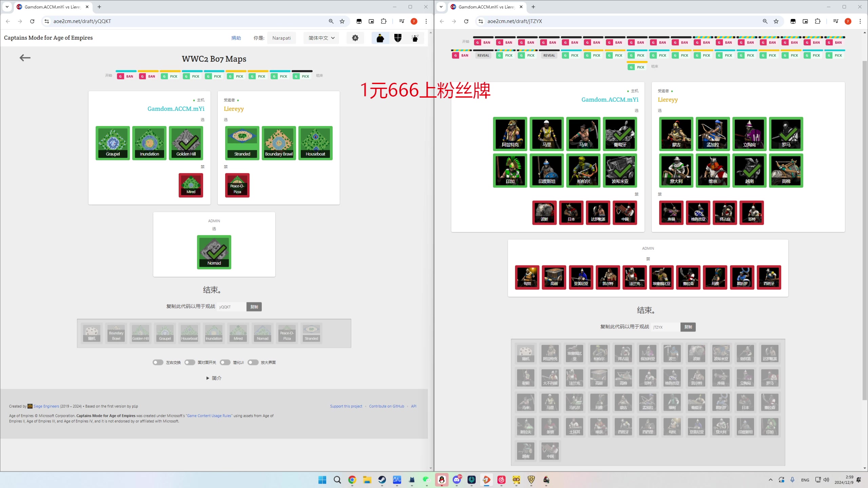Image resolution: width=868 pixels, height=488 pixels.
Task: Bookmark the right page with star icon
Action: tap(776, 21)
